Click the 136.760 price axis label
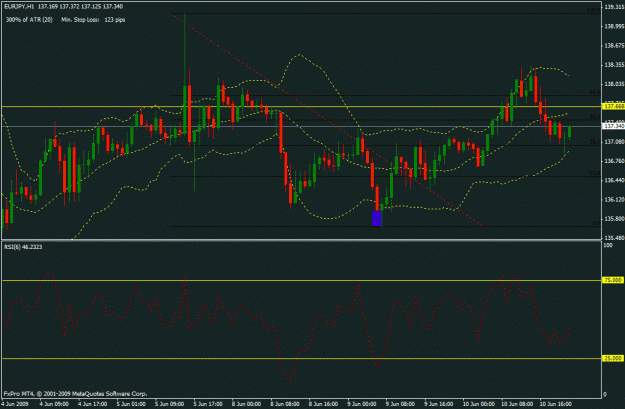This screenshot has width=625, height=409. tap(614, 161)
